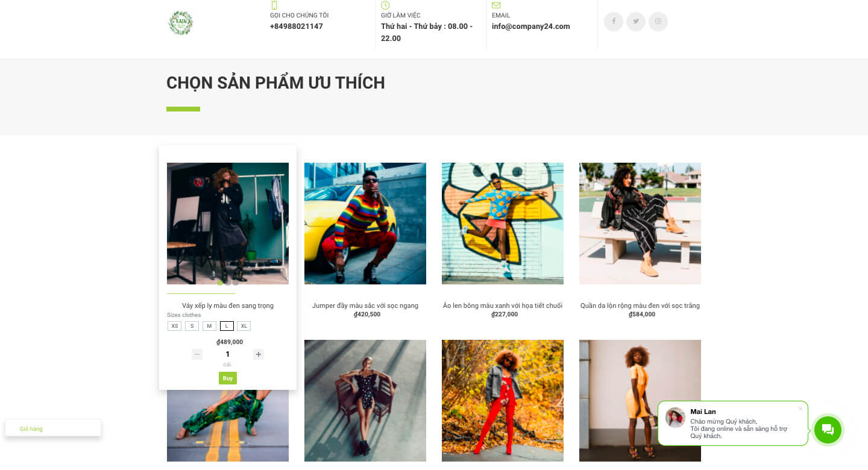The width and height of the screenshot is (868, 470).
Task: Open the Giỏ hàng cart panel
Action: pos(53,428)
